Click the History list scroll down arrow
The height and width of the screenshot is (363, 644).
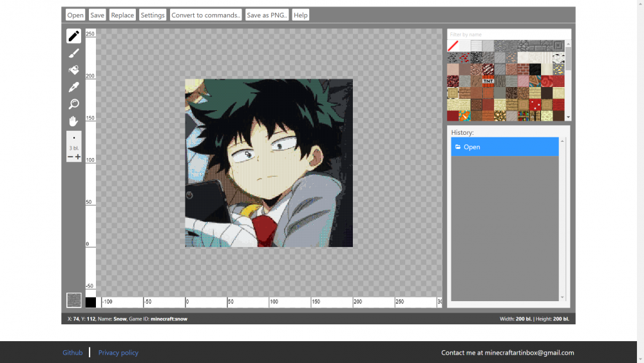[562, 297]
